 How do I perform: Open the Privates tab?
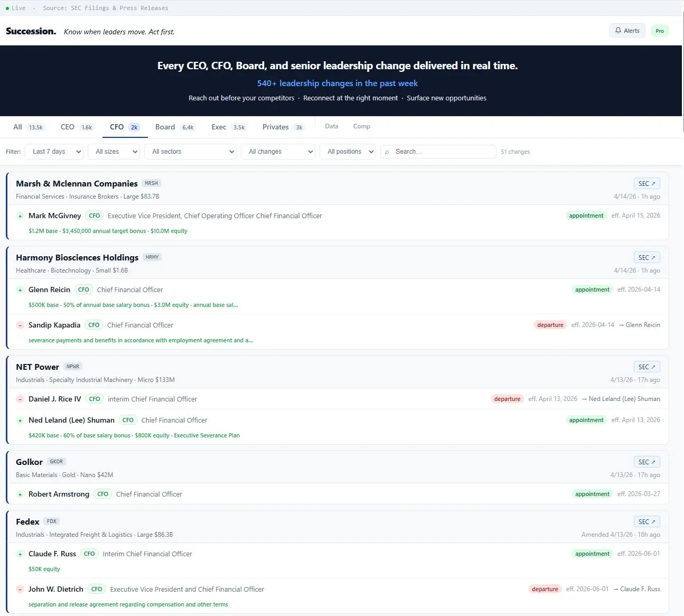pyautogui.click(x=283, y=127)
